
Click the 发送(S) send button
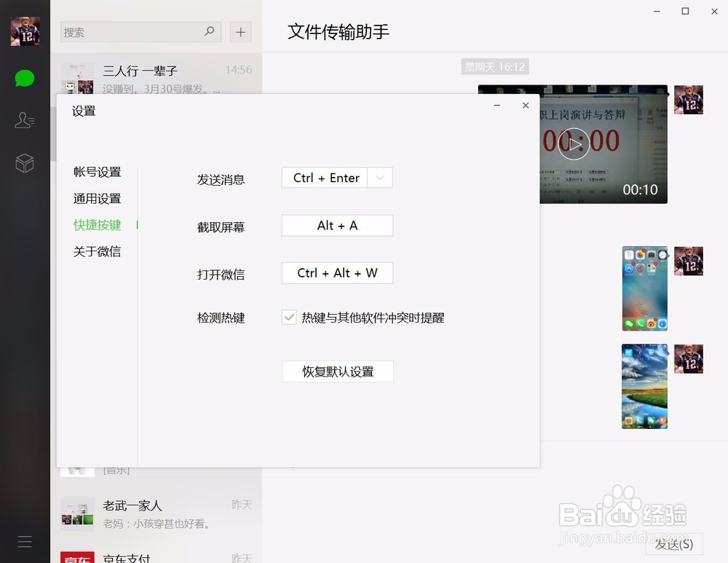tap(673, 544)
